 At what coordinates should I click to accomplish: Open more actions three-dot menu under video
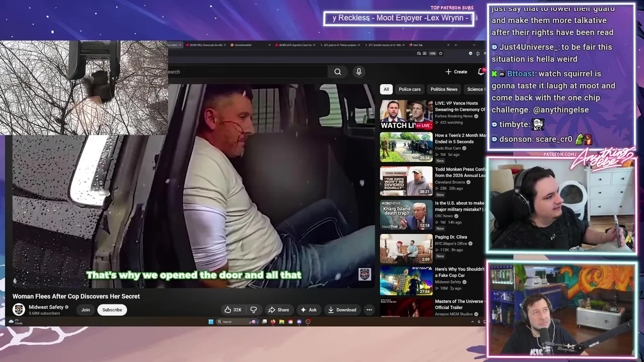369,310
